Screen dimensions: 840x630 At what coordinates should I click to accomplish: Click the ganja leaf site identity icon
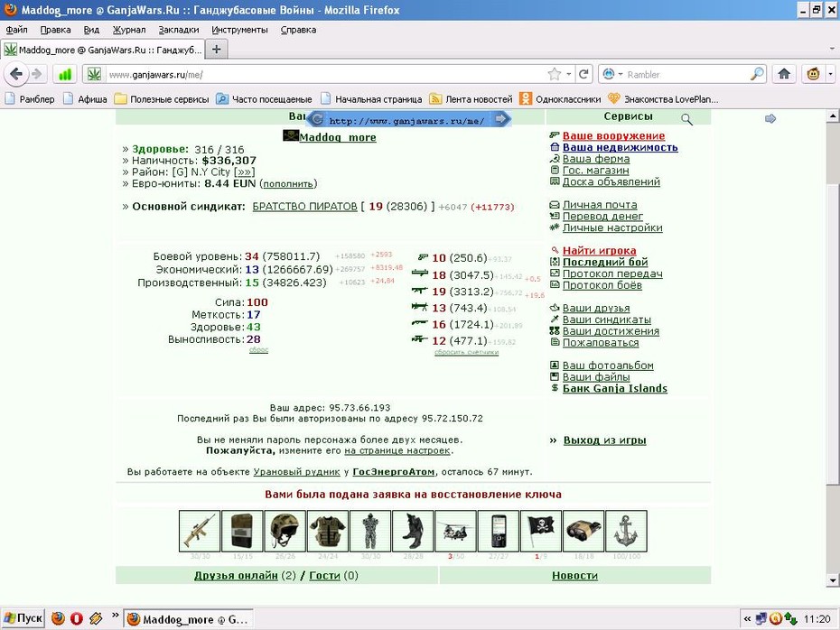click(94, 74)
